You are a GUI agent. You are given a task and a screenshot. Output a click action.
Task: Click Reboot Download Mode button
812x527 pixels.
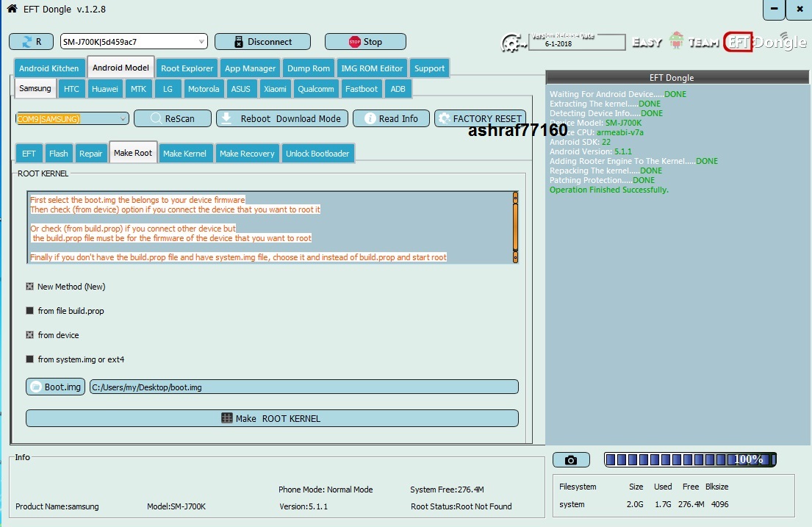[x=281, y=118]
